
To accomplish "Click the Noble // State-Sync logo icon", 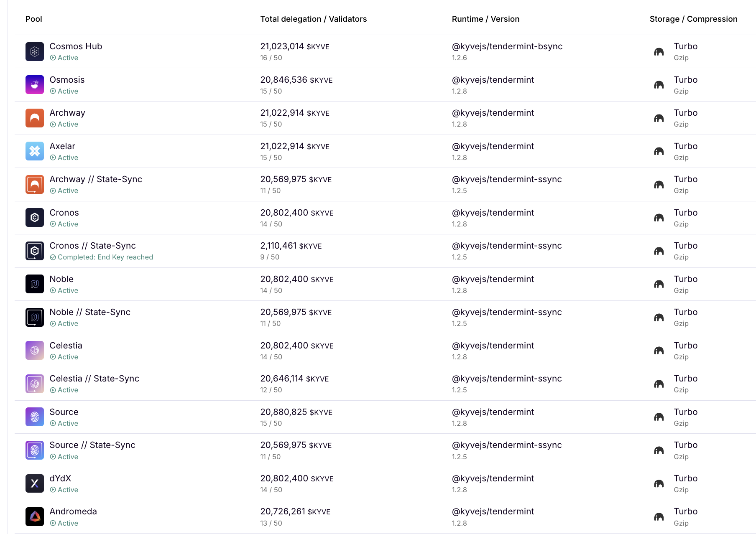I will pyautogui.click(x=35, y=318).
